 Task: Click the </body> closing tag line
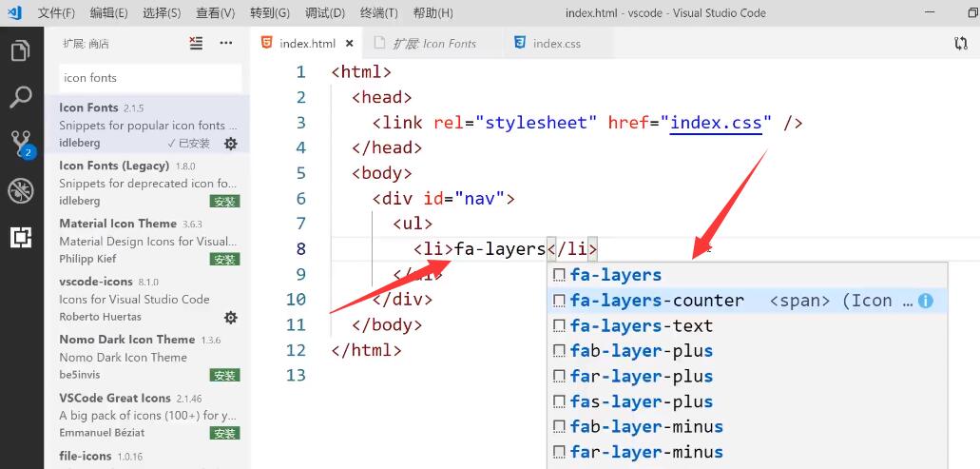coord(387,325)
